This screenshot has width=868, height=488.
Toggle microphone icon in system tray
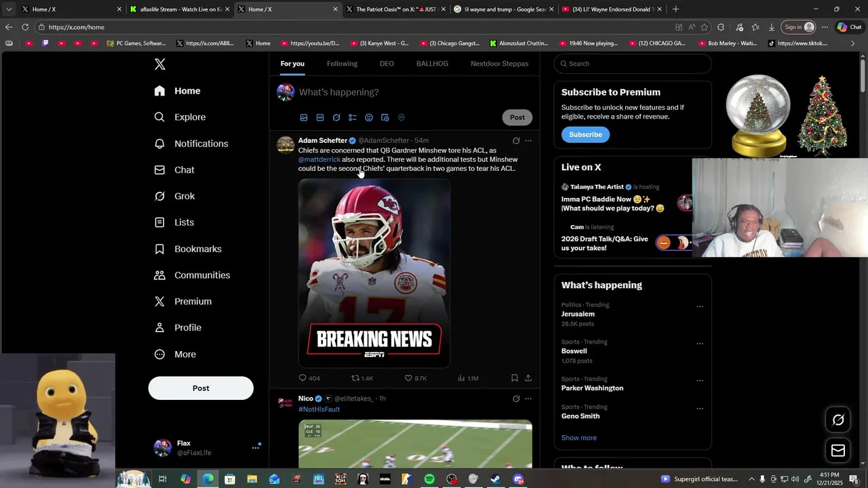click(x=762, y=479)
